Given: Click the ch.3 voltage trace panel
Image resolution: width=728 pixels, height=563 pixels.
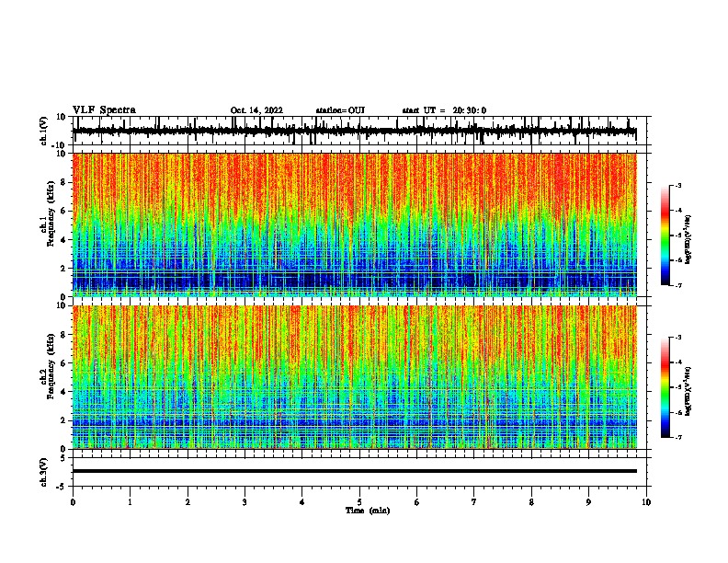Looking at the screenshot, I should point(361,472).
